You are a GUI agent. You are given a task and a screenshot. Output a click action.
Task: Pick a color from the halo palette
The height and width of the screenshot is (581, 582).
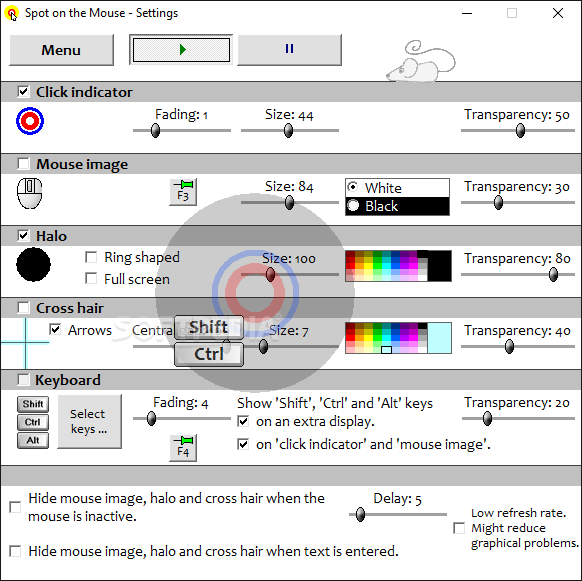tap(386, 266)
